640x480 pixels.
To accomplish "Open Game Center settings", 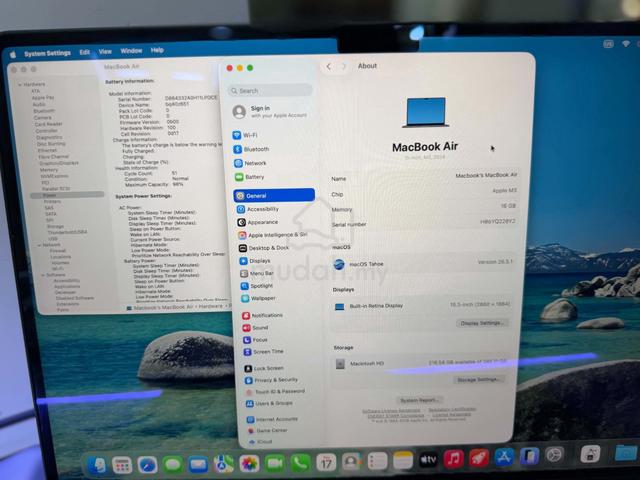I will click(267, 430).
